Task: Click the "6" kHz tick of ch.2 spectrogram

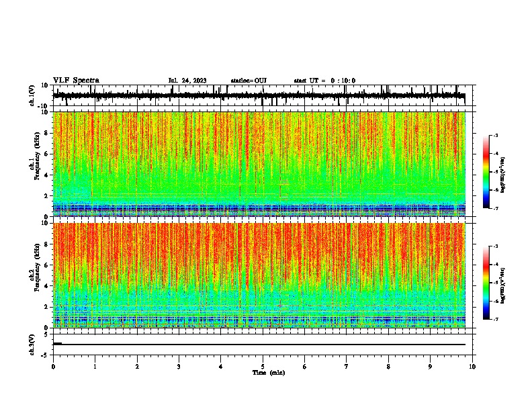Action: pyautogui.click(x=46, y=265)
